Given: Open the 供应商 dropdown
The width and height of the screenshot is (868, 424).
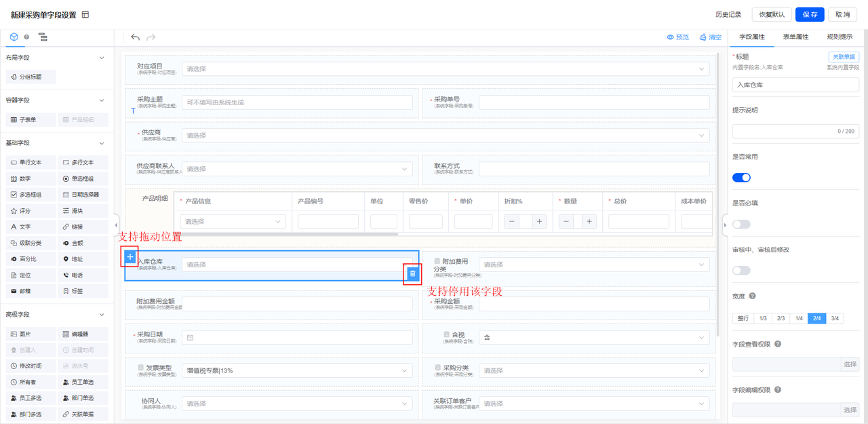Looking at the screenshot, I should (x=446, y=135).
